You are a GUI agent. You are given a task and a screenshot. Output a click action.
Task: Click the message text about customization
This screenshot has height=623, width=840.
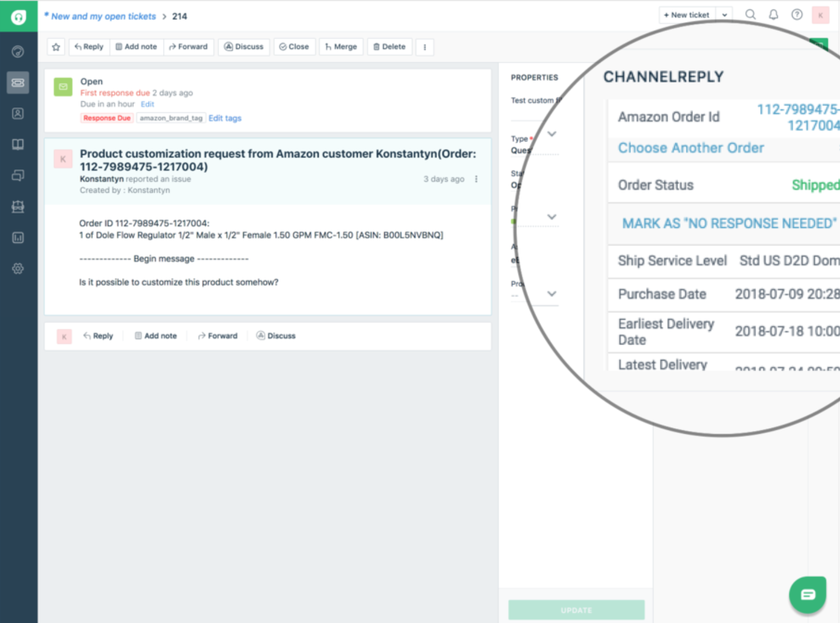coord(179,282)
